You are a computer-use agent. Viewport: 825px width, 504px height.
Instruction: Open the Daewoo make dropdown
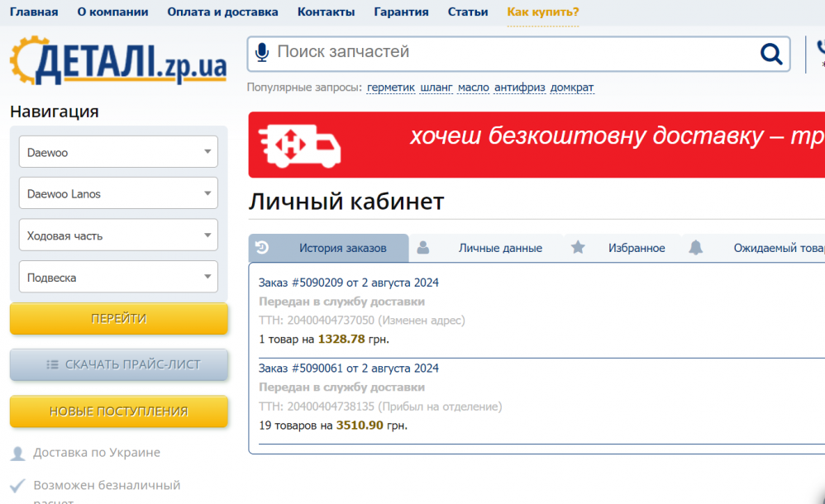point(118,152)
